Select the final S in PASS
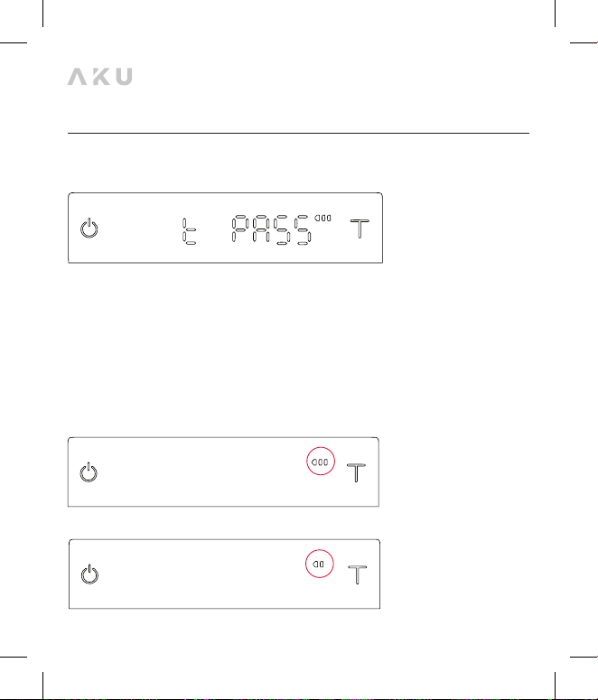Screen dimensions: 598x700 click(x=303, y=229)
